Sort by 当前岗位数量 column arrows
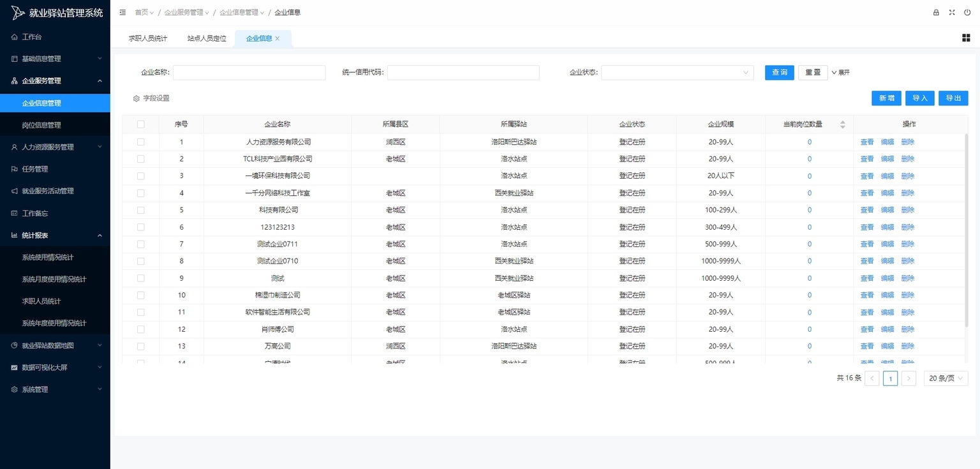The width and height of the screenshot is (980, 469). (842, 124)
